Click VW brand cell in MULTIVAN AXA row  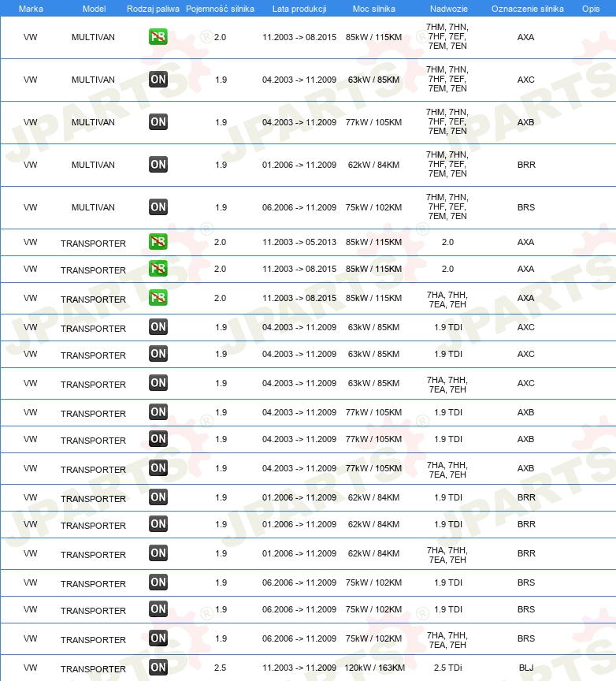click(x=31, y=37)
